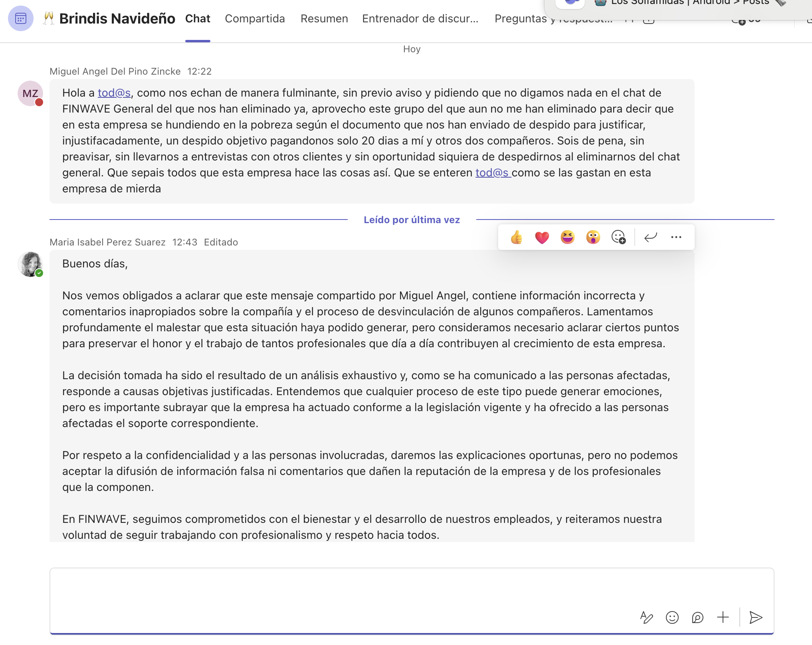The width and height of the screenshot is (812, 645).
Task: Reply to Maria Isabel's message
Action: (650, 237)
